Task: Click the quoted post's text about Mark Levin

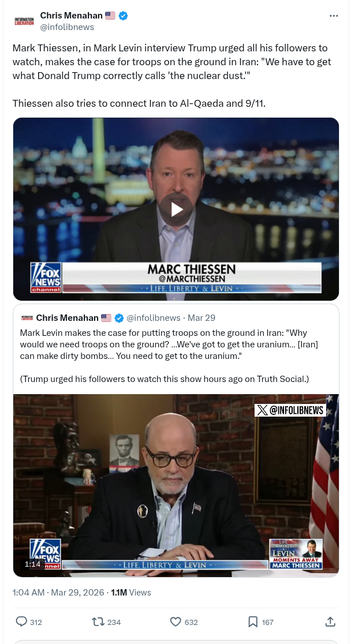Action: coord(169,344)
